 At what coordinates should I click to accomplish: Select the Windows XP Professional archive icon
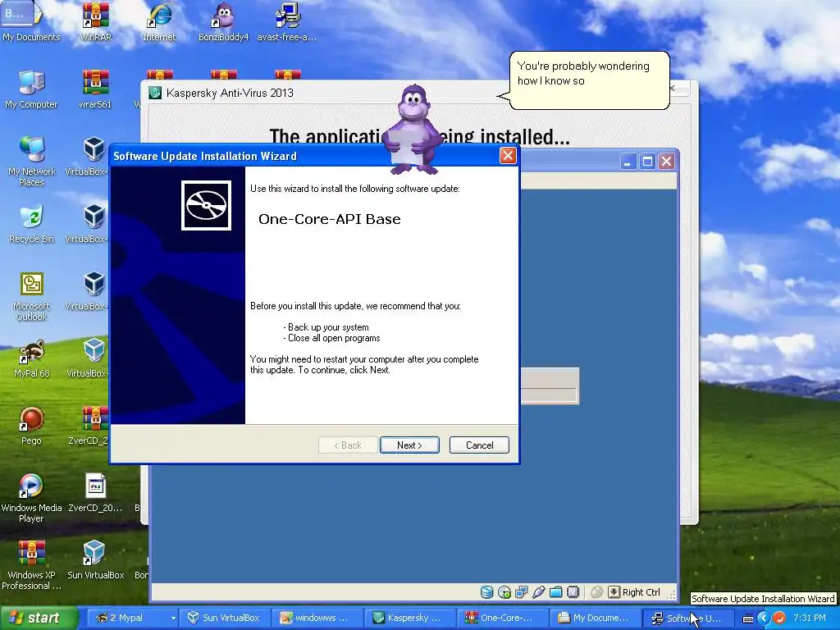[31, 566]
